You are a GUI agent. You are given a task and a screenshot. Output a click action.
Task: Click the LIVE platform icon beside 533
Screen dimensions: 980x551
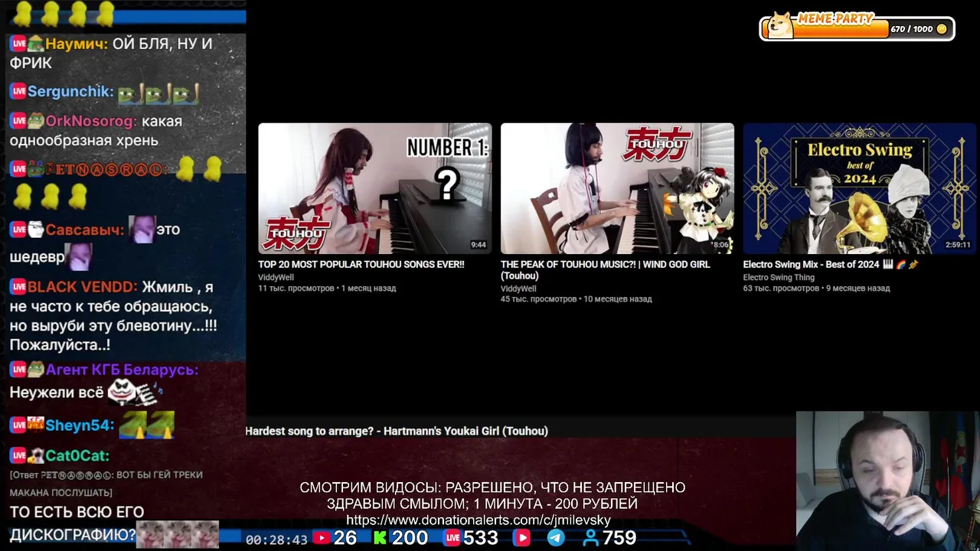(x=452, y=538)
